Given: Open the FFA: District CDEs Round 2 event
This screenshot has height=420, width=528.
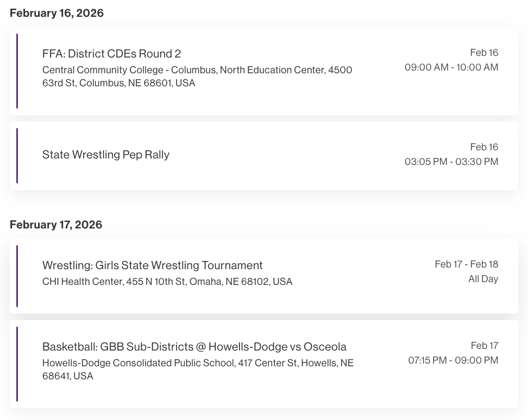Looking at the screenshot, I should 111,54.
